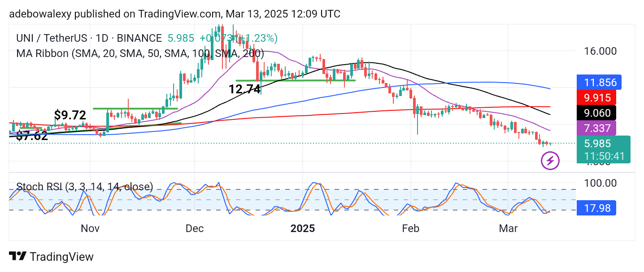Screen dimensions: 644x272
Task: Click the green resistance line above $9.72
Action: (x=135, y=108)
